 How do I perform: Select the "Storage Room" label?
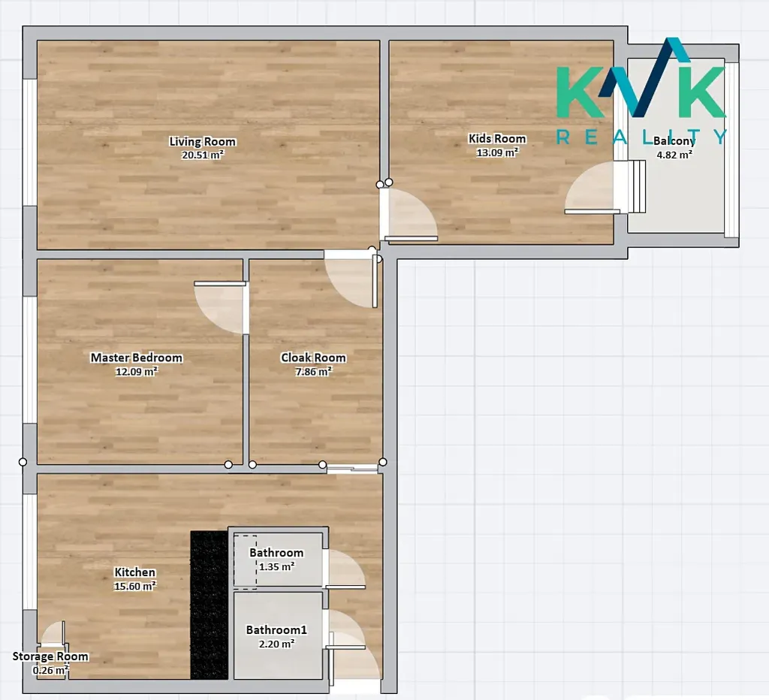[x=50, y=656]
